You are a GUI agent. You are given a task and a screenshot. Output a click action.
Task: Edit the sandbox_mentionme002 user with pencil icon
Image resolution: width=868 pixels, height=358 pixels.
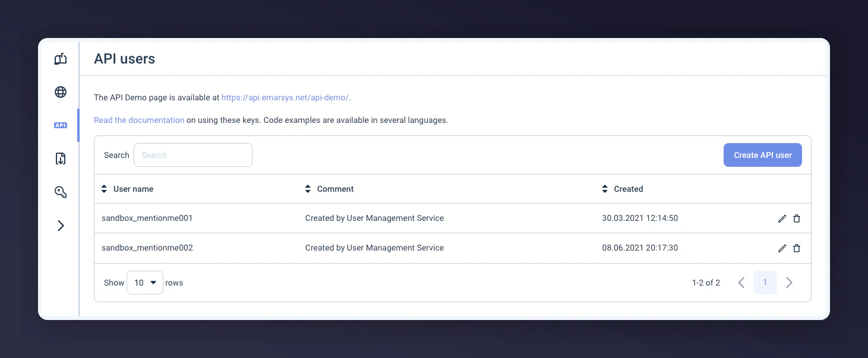tap(782, 248)
